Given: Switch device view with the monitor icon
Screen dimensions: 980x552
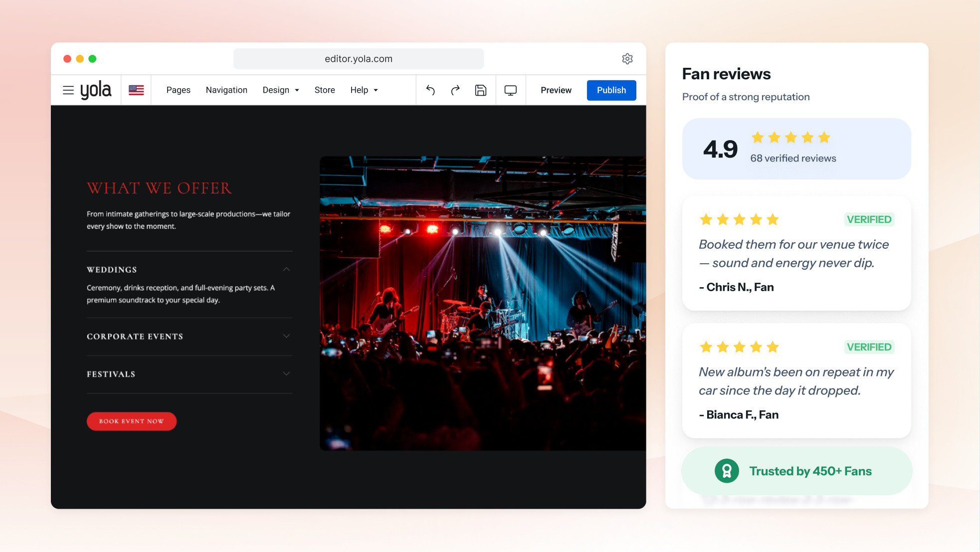Looking at the screenshot, I should pyautogui.click(x=511, y=90).
